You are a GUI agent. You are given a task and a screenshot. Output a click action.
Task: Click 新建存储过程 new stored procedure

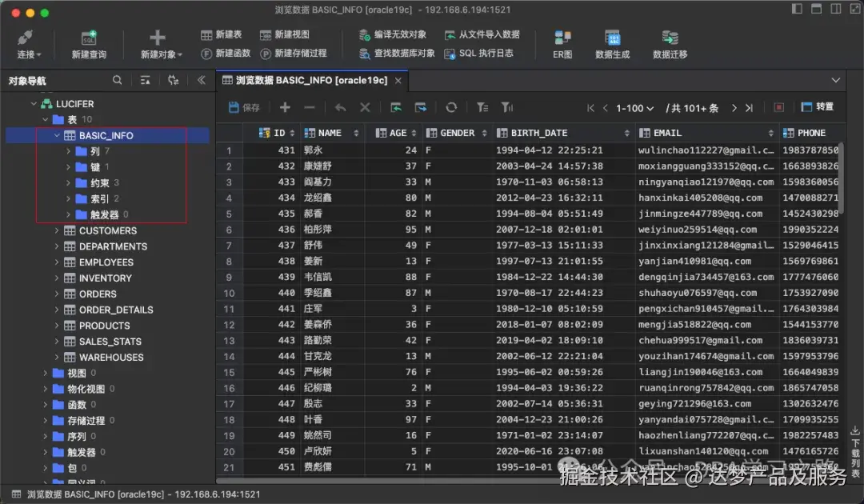pos(294,54)
